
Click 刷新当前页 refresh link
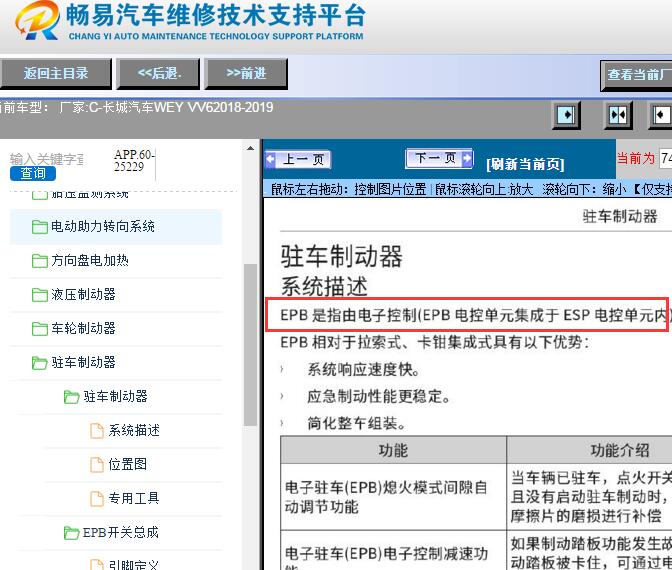tap(525, 164)
